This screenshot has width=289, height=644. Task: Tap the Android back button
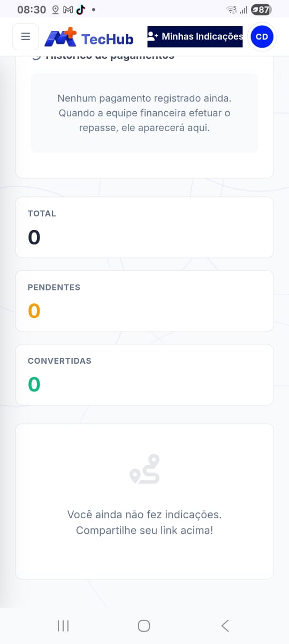tap(225, 625)
